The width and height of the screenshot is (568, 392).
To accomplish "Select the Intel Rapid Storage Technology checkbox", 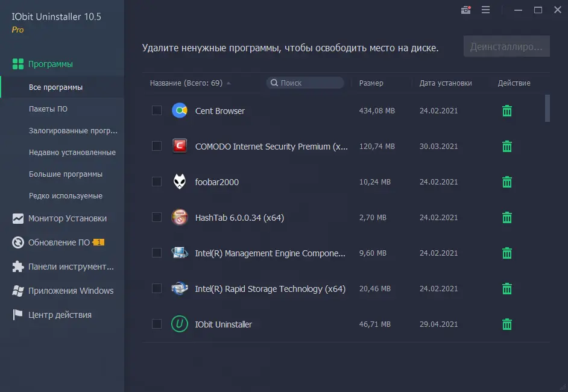I will [157, 289].
